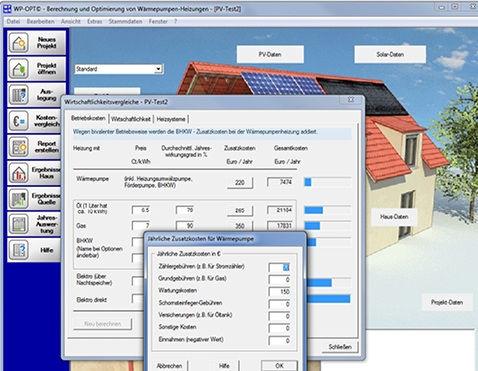Click the Gas cost bar
The width and height of the screenshot is (478, 371).
point(327,226)
